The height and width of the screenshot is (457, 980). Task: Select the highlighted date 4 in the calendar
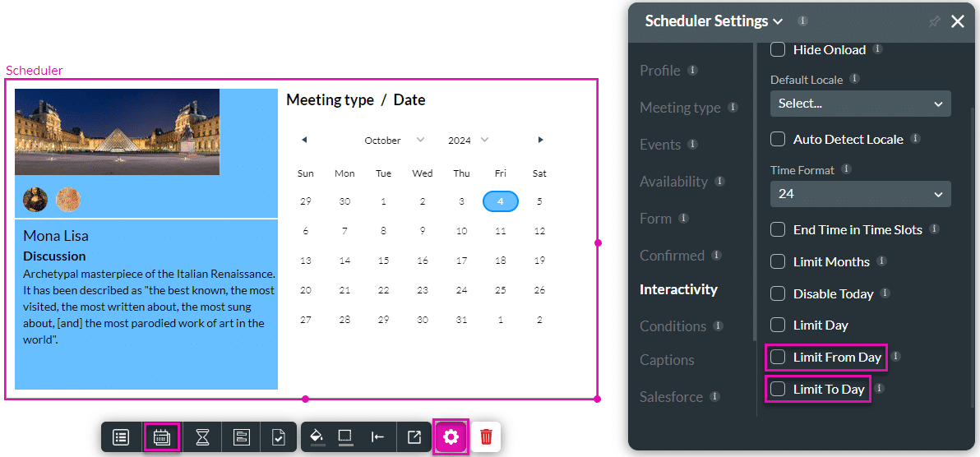click(x=500, y=201)
